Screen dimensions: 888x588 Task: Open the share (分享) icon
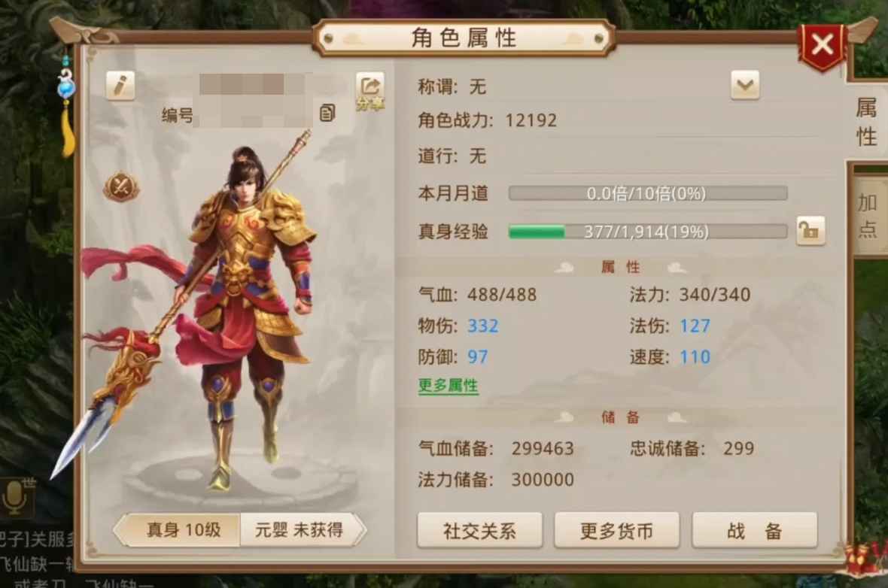pos(370,92)
